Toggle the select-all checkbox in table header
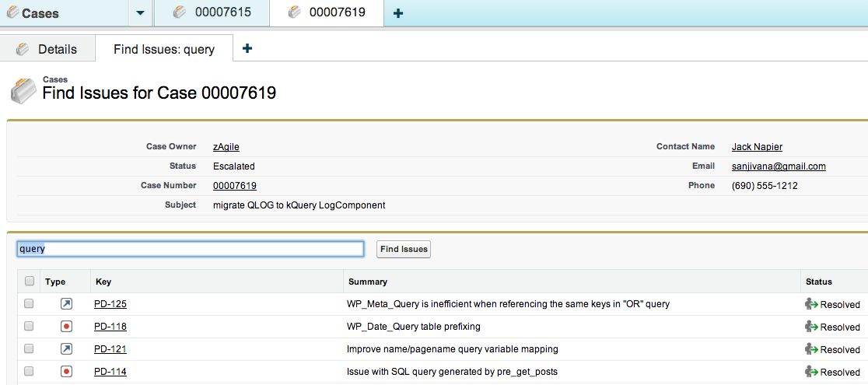This screenshot has height=385, width=868. 30,282
